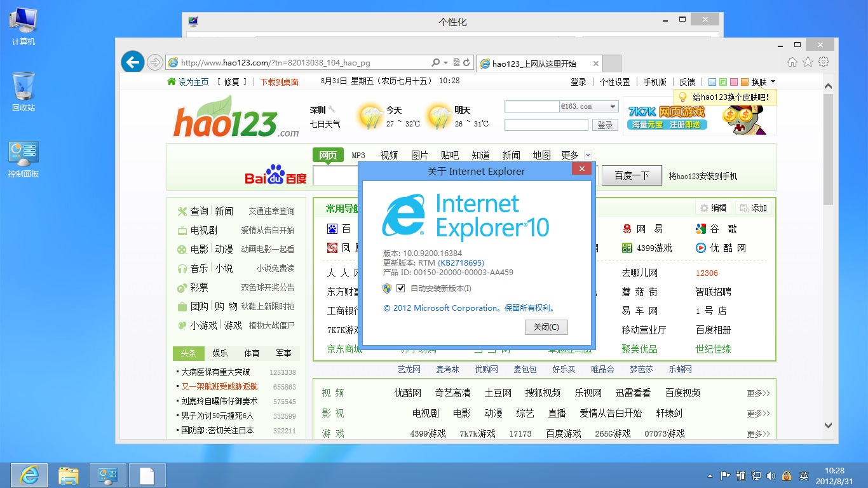Open the IE home icon

792,62
